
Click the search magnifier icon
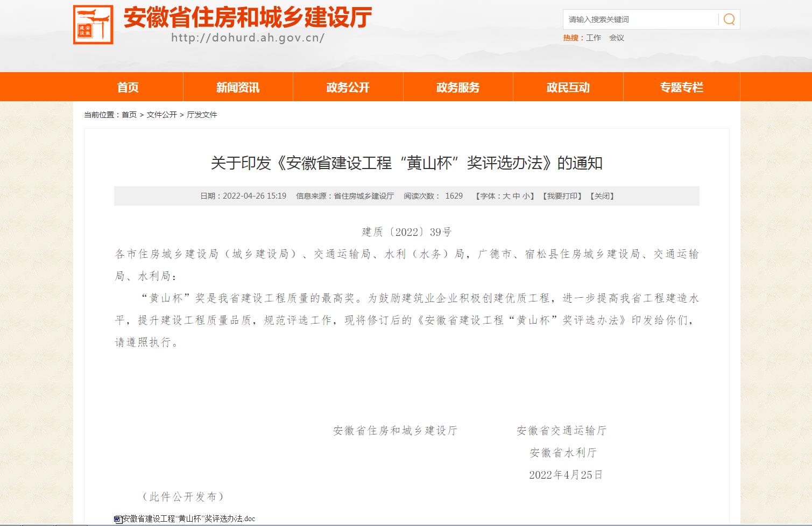729,19
